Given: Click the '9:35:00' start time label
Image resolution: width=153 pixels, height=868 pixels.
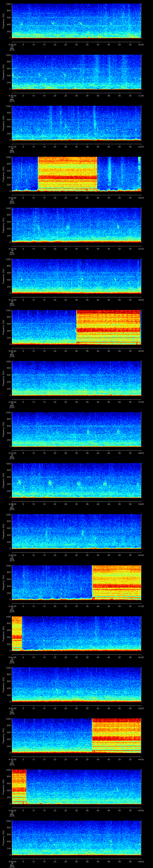Looking at the screenshot, I should point(12,351).
